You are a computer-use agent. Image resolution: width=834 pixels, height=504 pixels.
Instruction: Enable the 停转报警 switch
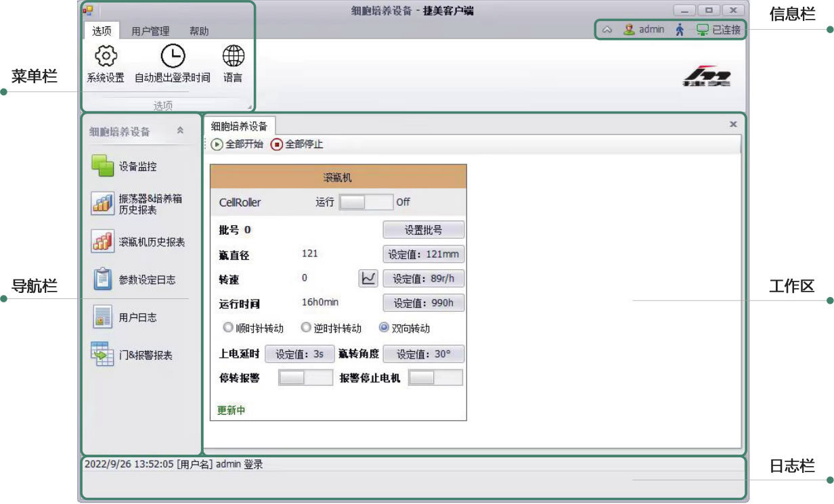(305, 378)
